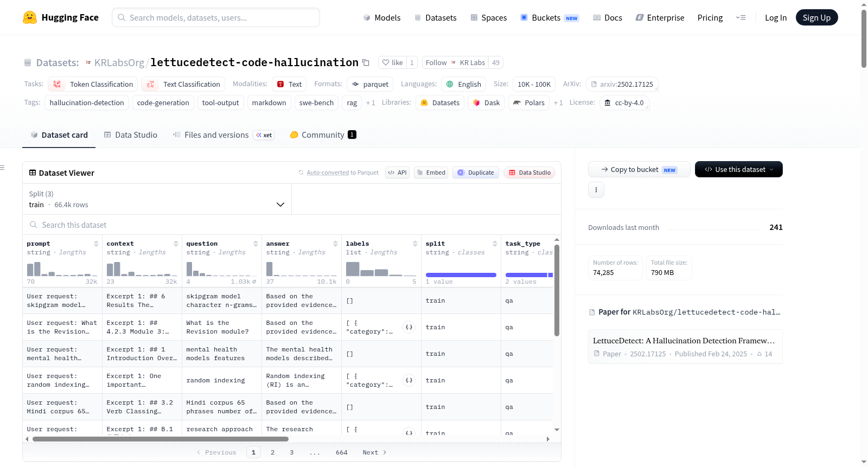This screenshot has height=467, width=868.
Task: Go to page 2 of the viewer
Action: (x=272, y=452)
